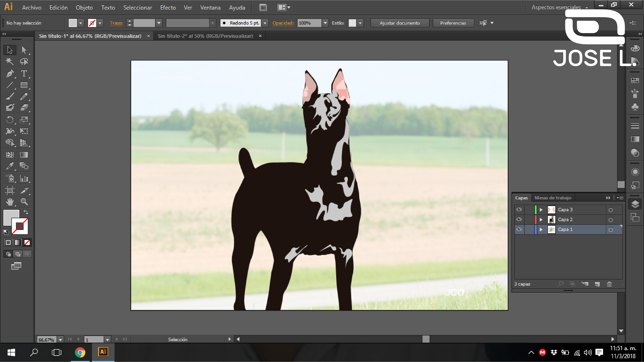
Task: Open the Aspectos esenciales workspace dropdown
Action: tap(560, 7)
